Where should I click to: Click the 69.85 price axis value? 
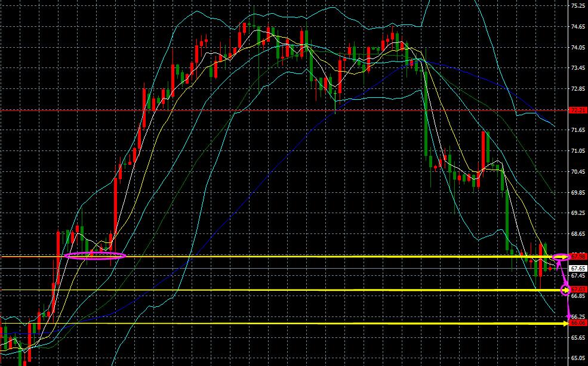[578, 192]
